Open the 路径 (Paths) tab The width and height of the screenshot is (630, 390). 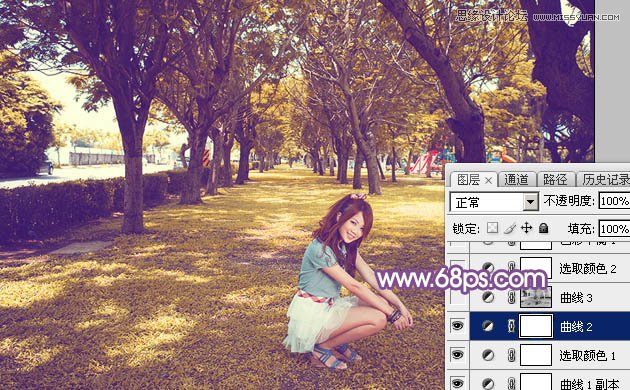pos(555,180)
